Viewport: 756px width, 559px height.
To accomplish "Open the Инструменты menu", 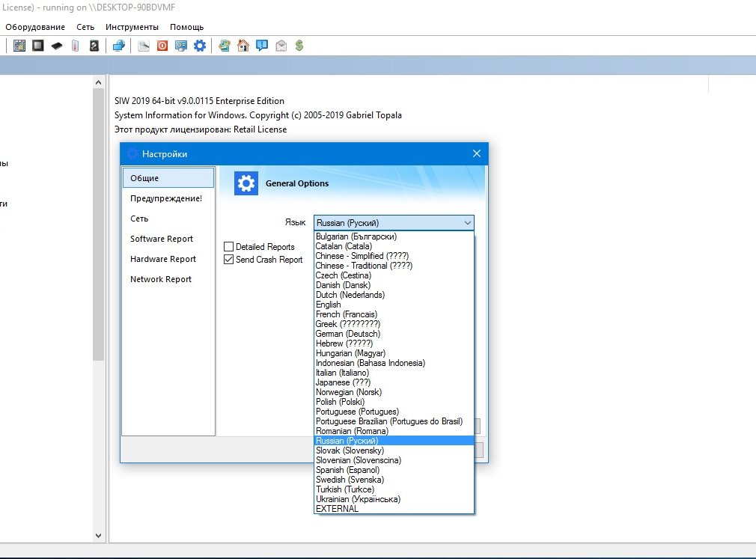I will (132, 27).
